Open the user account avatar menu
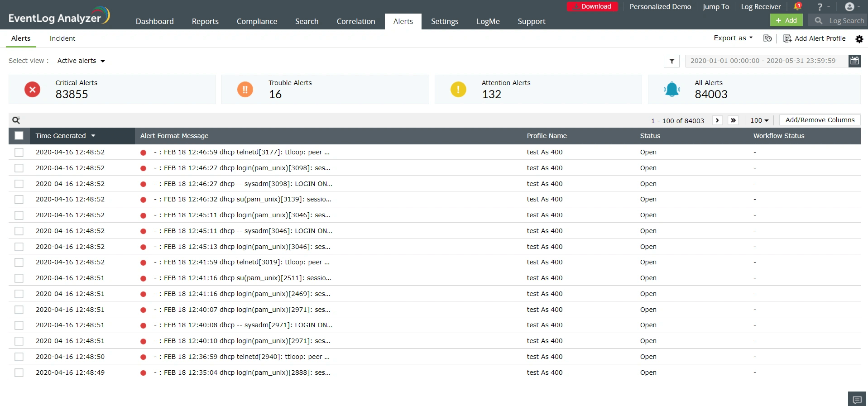 pos(849,7)
